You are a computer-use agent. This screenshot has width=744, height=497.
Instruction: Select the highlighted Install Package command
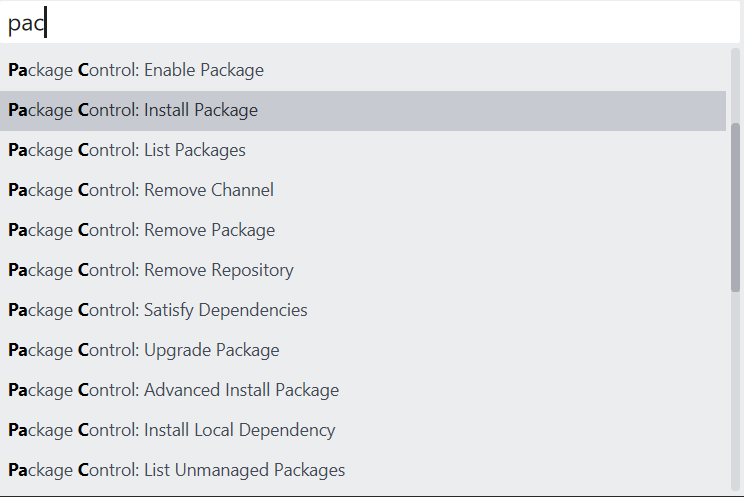click(133, 111)
